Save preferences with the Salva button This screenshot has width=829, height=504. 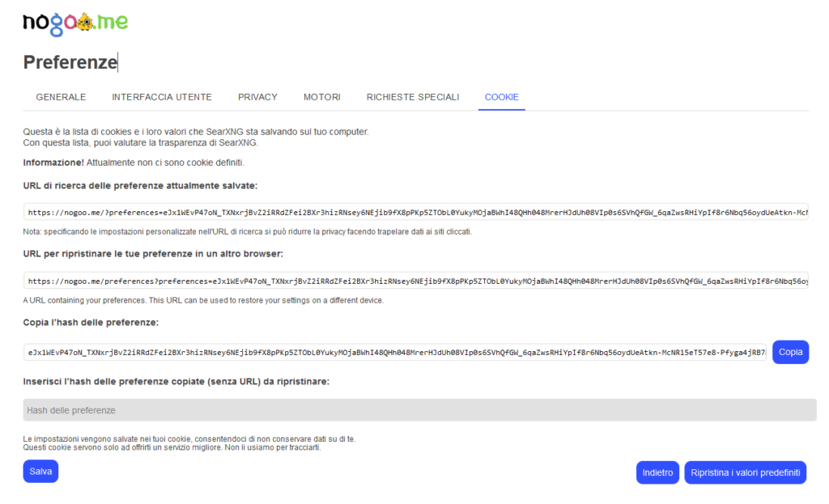[x=40, y=472]
